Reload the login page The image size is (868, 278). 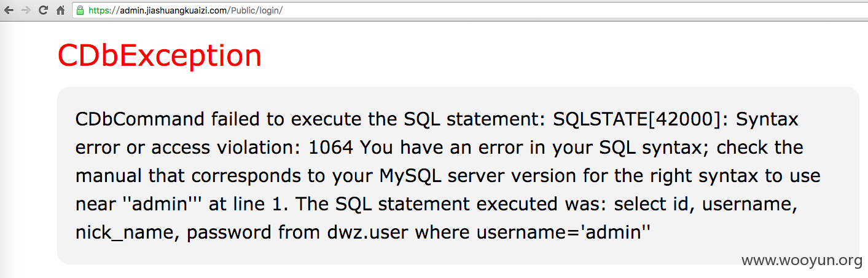coord(43,10)
